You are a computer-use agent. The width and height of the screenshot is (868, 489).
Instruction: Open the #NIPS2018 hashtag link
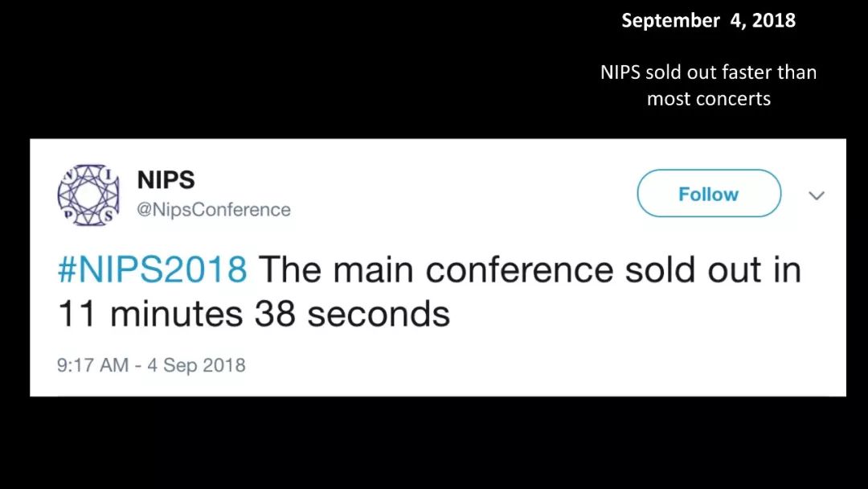click(x=153, y=270)
